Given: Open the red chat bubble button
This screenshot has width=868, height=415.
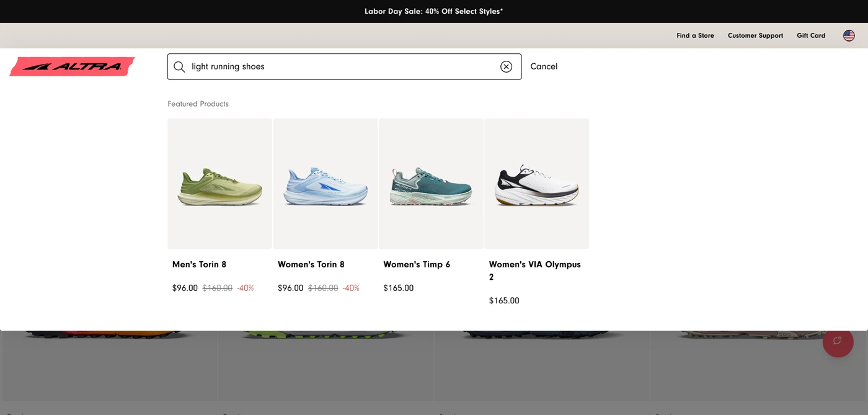Looking at the screenshot, I should [x=838, y=341].
